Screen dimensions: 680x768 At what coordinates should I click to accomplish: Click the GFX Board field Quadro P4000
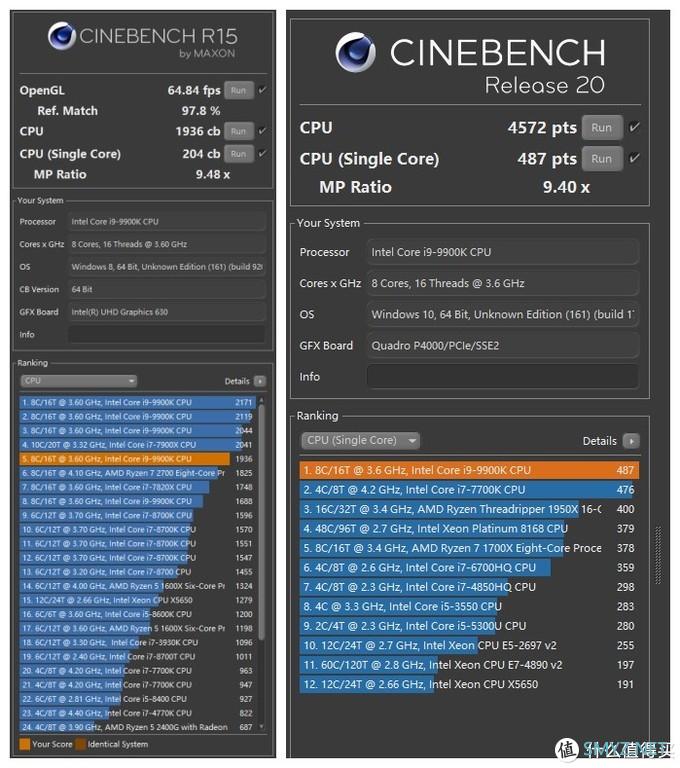coord(503,346)
